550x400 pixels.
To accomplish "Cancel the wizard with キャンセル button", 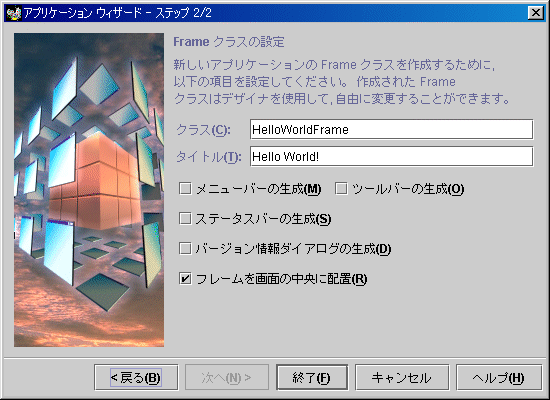I will 402,378.
